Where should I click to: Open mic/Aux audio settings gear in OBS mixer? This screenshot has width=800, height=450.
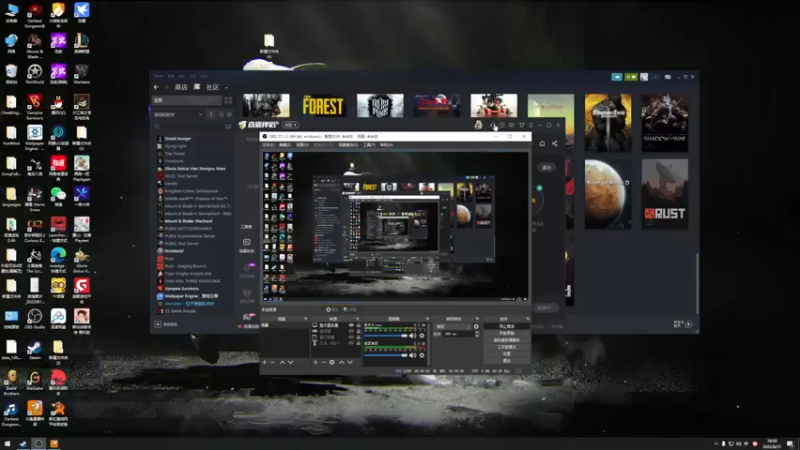[422, 336]
